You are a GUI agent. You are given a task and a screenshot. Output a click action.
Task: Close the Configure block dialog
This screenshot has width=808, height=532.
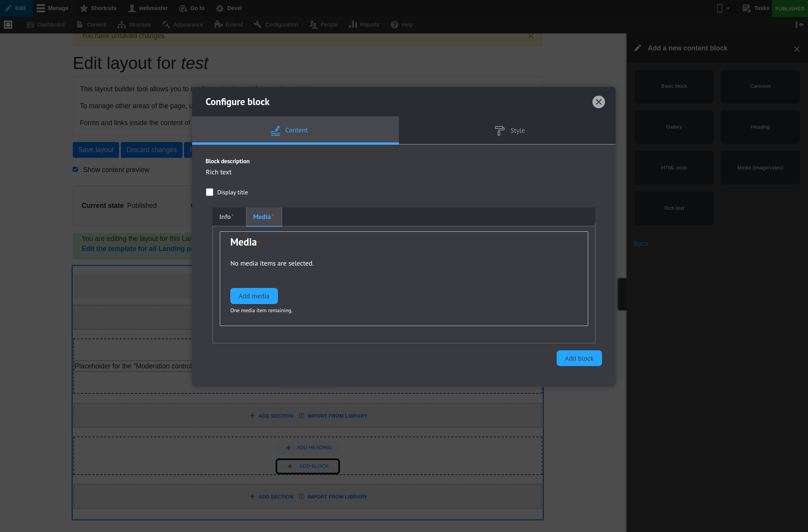click(598, 102)
